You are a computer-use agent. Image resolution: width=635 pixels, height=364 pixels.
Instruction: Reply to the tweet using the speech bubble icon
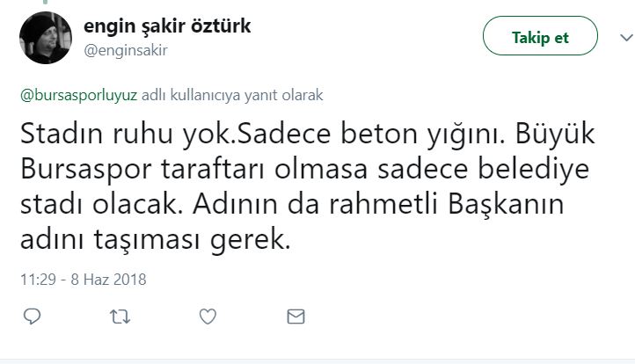(x=32, y=317)
